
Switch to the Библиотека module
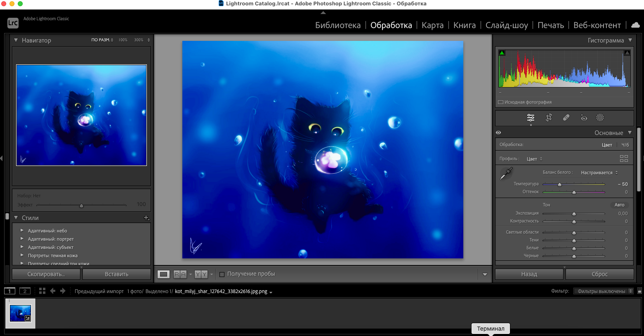click(x=337, y=25)
